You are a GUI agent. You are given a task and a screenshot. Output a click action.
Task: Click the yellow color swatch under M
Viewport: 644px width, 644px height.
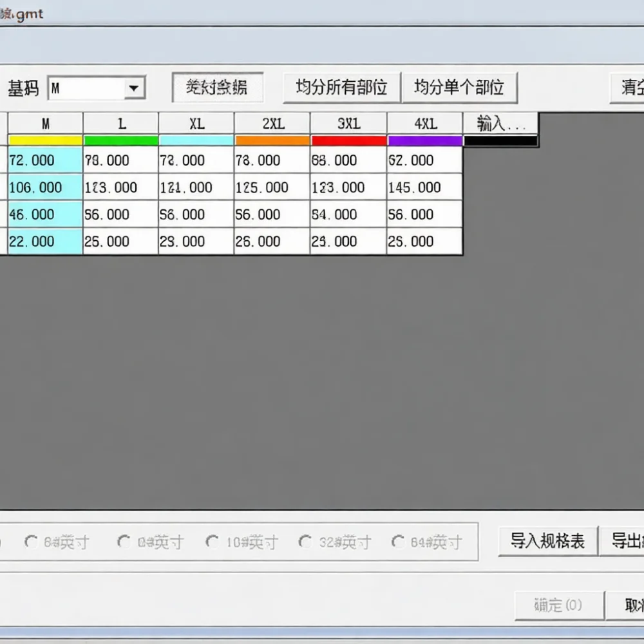coord(46,141)
